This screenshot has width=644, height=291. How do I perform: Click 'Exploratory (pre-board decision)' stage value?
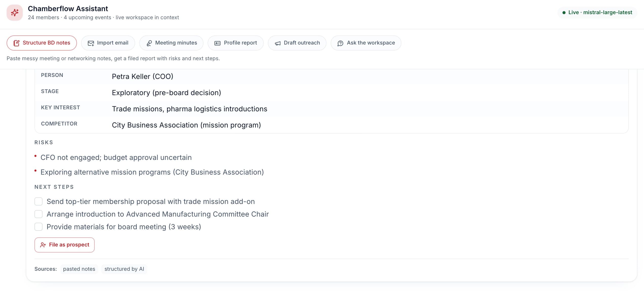point(167,93)
